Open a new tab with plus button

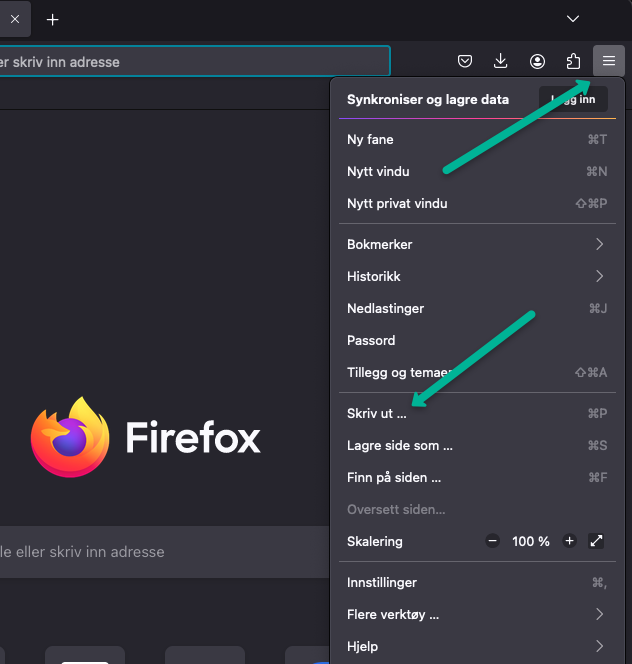click(x=53, y=19)
